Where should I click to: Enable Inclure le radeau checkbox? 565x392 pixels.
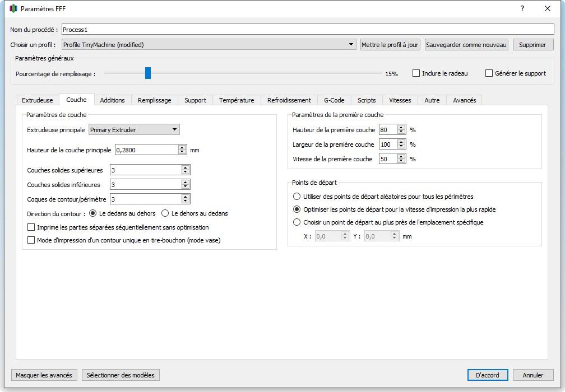(x=416, y=73)
